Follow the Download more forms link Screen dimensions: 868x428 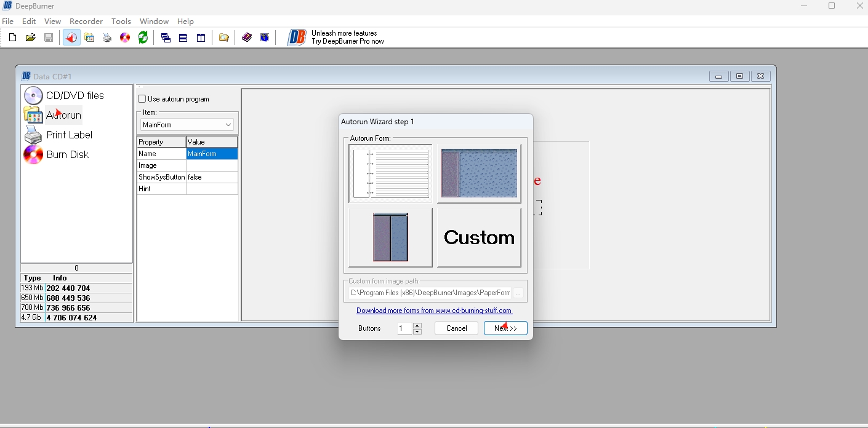434,311
